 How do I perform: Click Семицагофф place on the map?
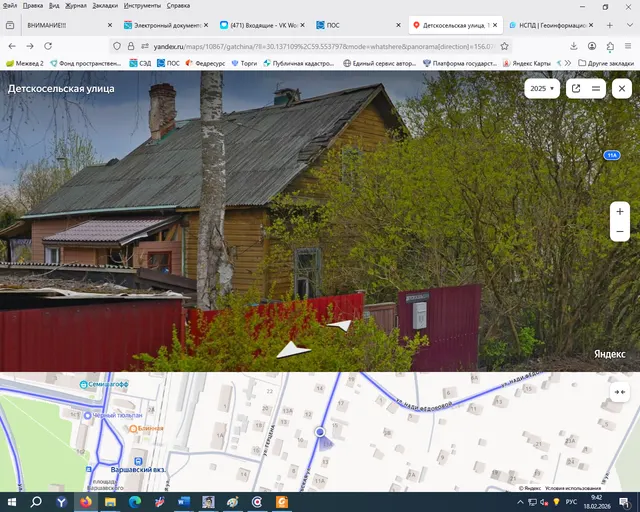(104, 384)
